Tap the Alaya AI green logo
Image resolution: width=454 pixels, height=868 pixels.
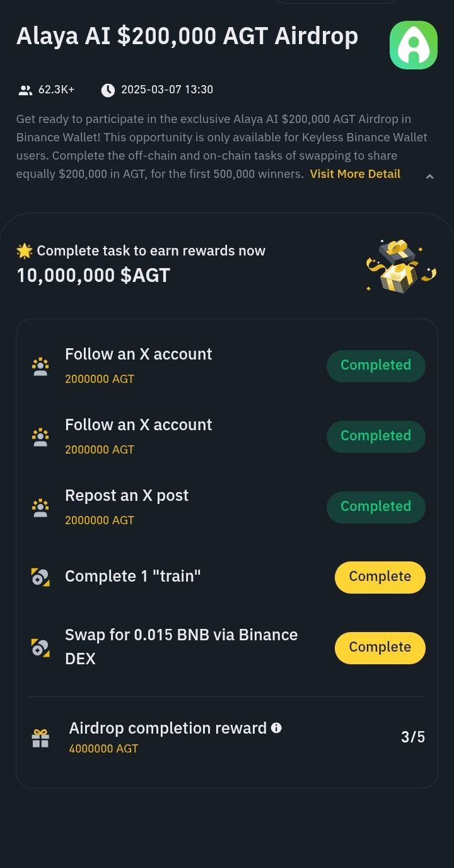[414, 45]
